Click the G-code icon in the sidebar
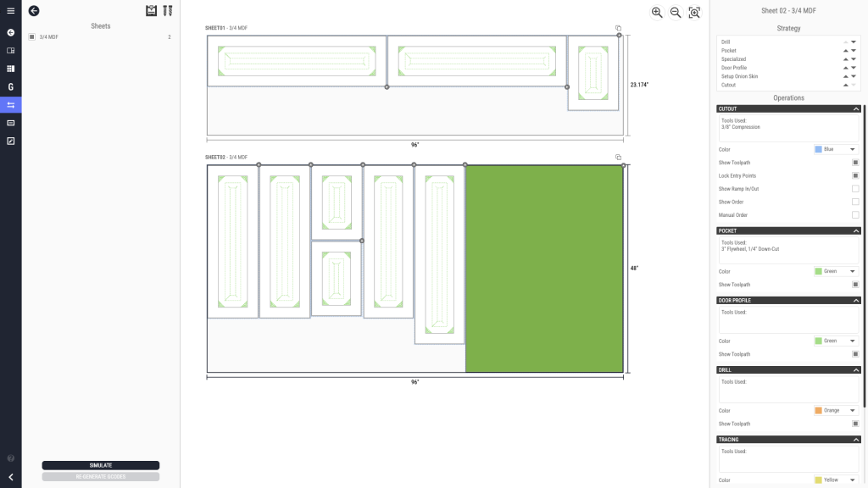Image resolution: width=868 pixels, height=488 pixels. (x=11, y=86)
